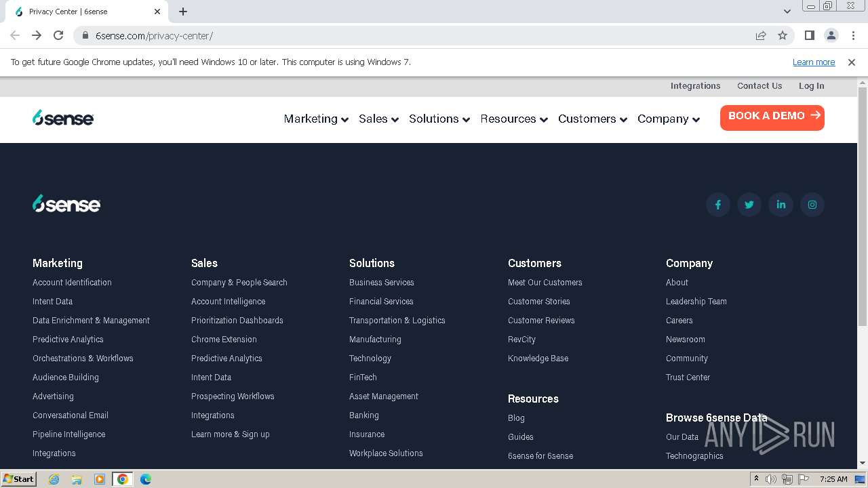Expand the Marketing navigation dropdown
The image size is (868, 488).
[x=316, y=119]
